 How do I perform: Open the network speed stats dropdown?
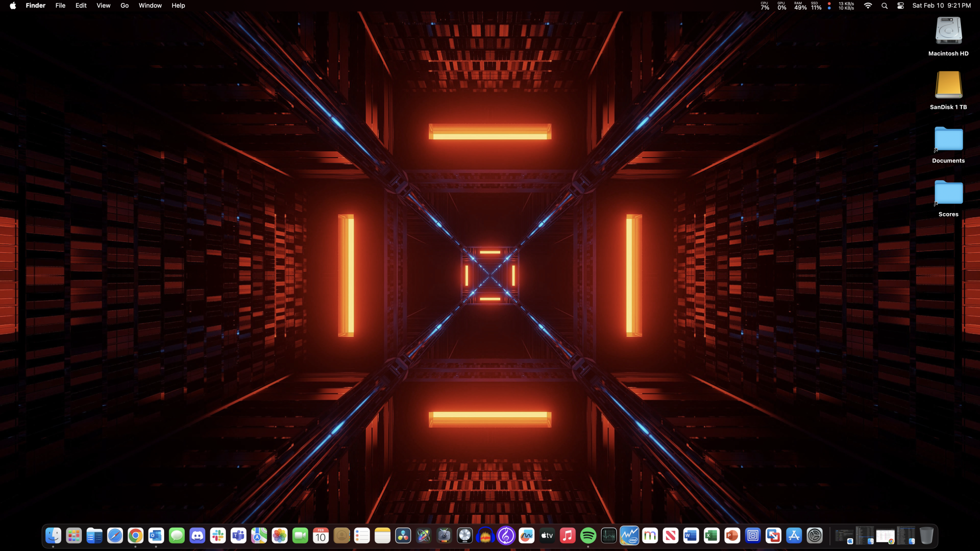coord(846,6)
